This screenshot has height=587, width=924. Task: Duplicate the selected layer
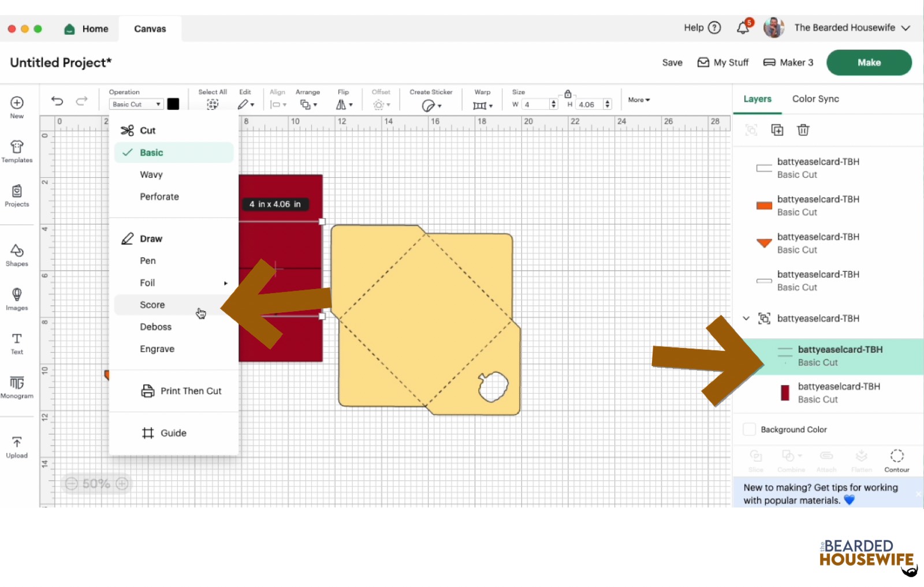pyautogui.click(x=777, y=130)
